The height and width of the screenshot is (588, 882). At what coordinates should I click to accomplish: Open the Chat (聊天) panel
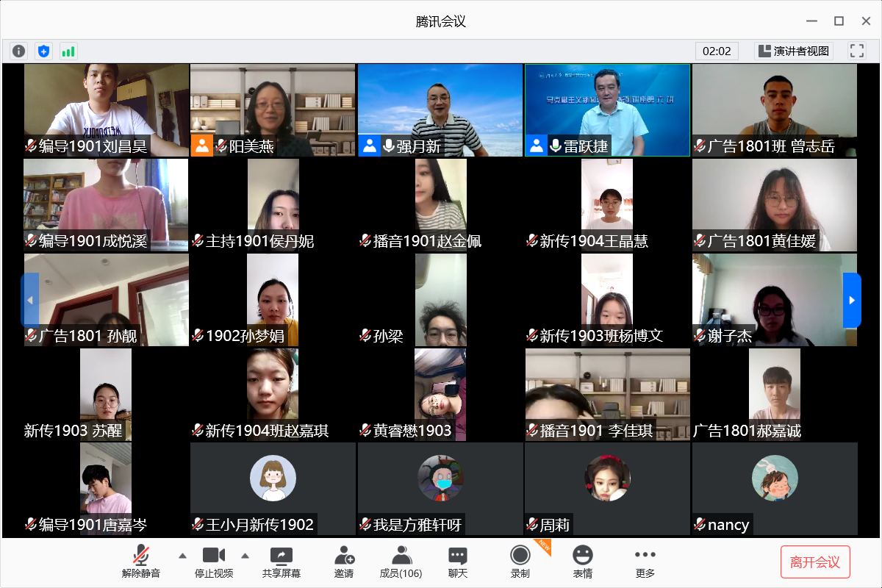(x=458, y=562)
